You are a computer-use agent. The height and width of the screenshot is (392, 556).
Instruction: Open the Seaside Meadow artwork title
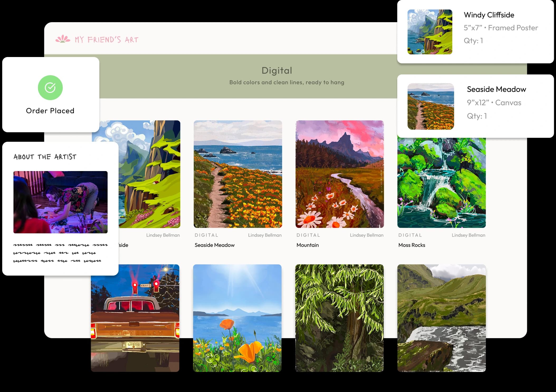[214, 245]
